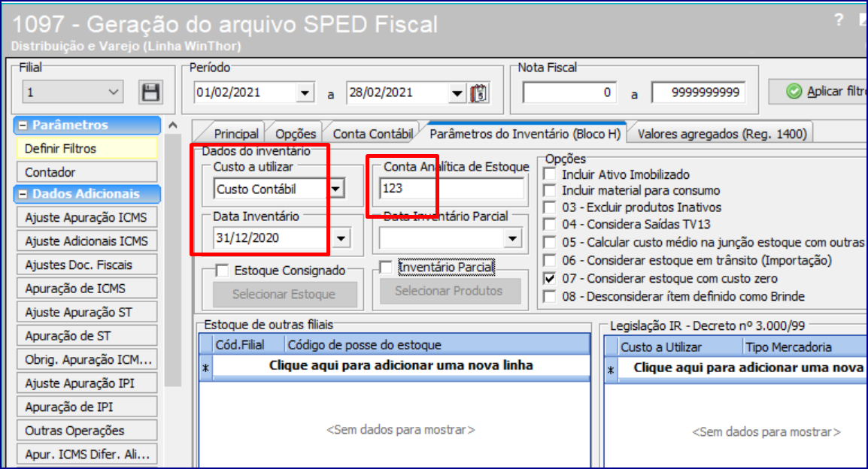Open Contador in the sidebar
The width and height of the screenshot is (868, 469).
(x=87, y=173)
